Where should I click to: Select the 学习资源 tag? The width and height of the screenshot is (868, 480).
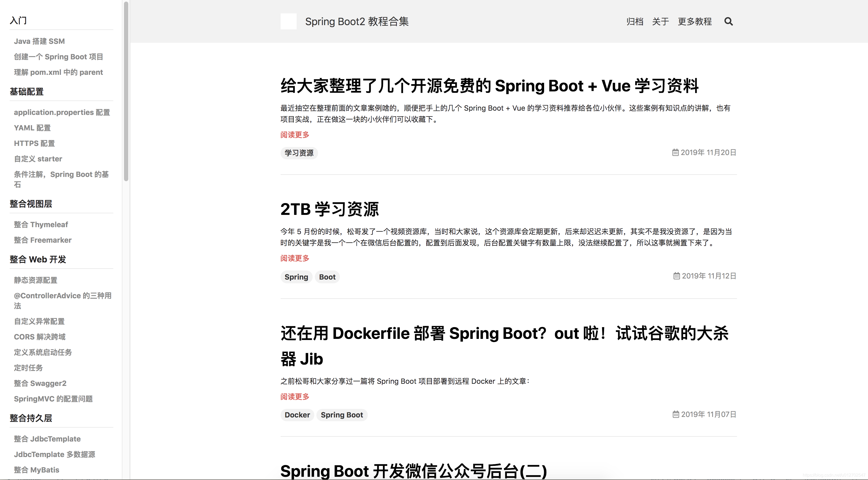click(x=299, y=153)
